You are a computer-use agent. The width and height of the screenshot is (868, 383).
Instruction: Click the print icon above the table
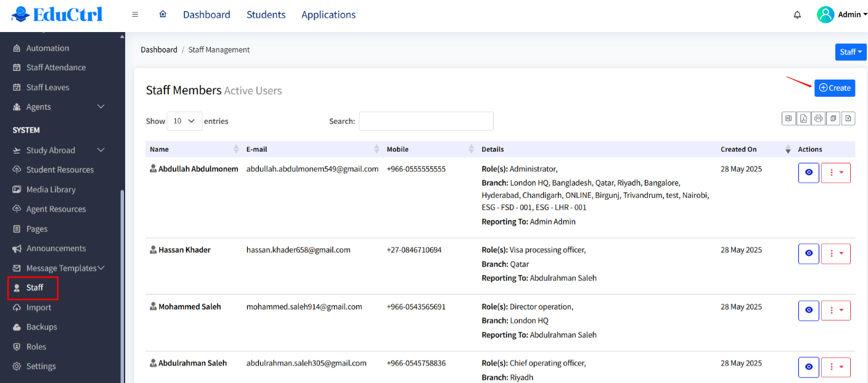[x=818, y=118]
